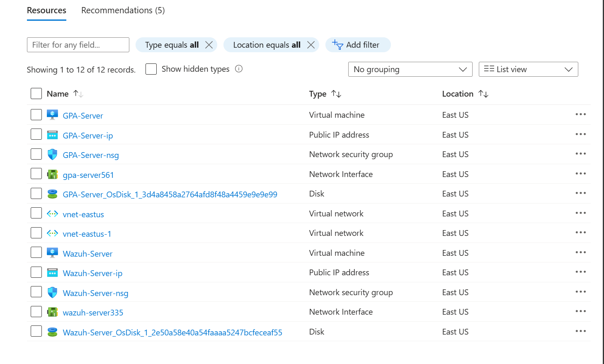This screenshot has width=604, height=364.
Task: Open more options for Wazuh-Server row
Action: point(581,252)
